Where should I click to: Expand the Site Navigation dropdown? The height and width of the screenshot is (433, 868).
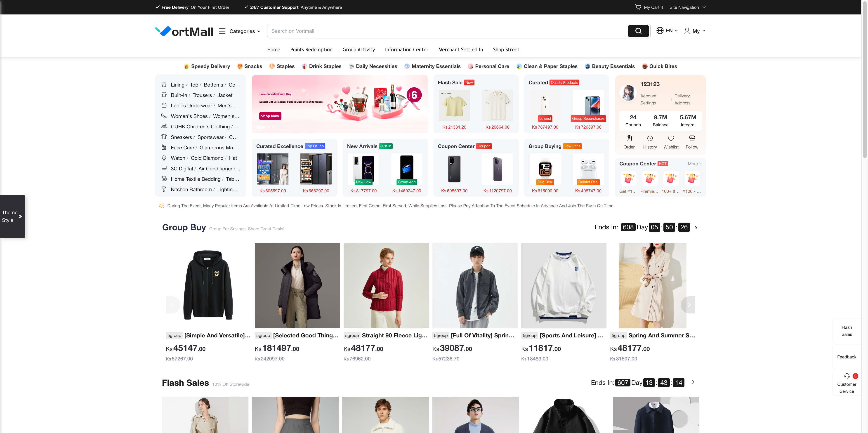pos(687,7)
